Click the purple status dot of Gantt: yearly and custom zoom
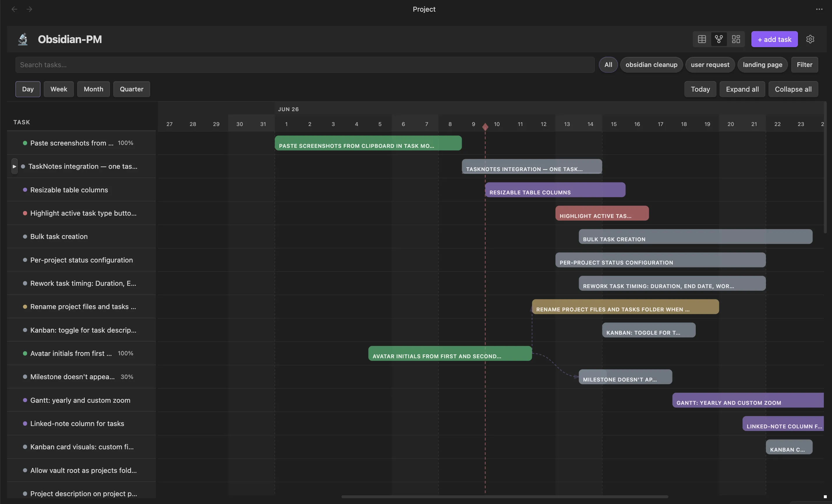This screenshot has width=832, height=504. tap(25, 400)
